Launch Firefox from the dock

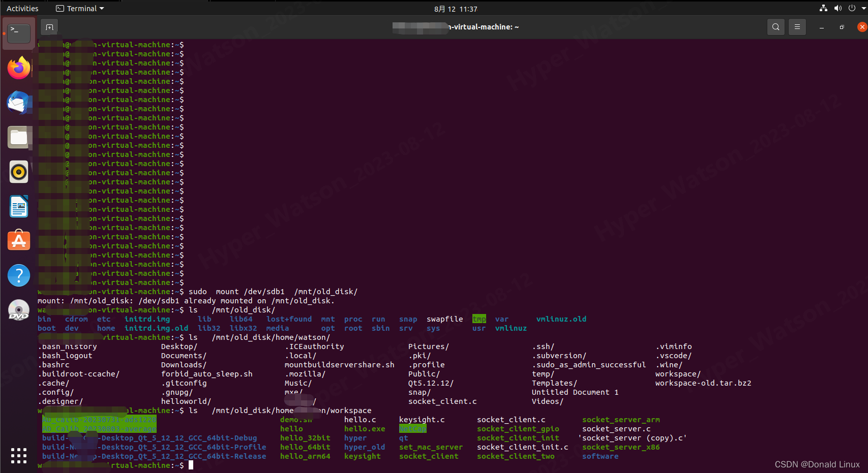18,68
